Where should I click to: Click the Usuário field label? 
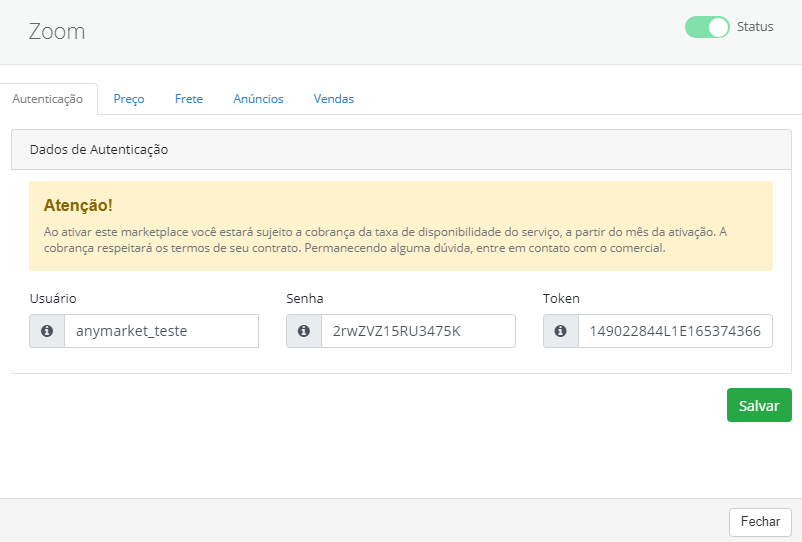click(x=53, y=298)
